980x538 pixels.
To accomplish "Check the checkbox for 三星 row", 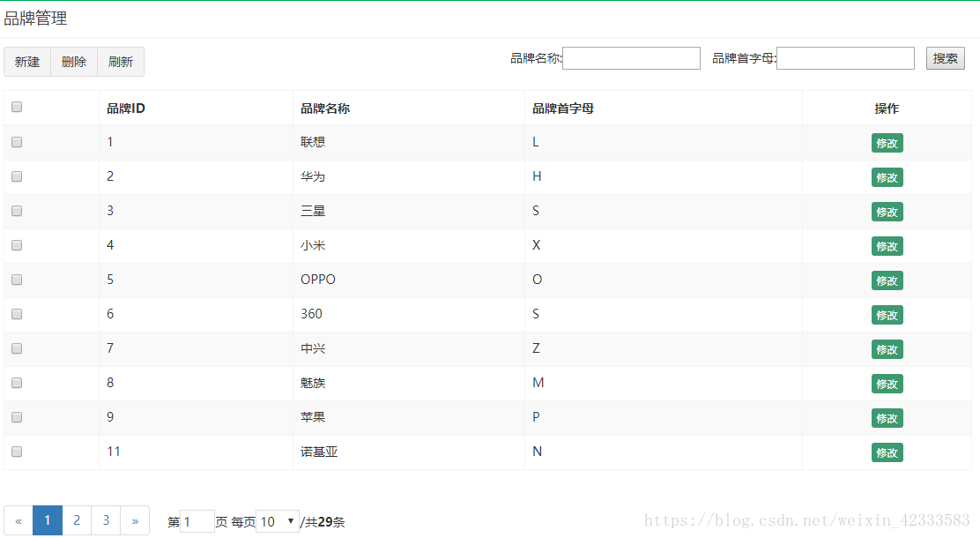I will 17,211.
